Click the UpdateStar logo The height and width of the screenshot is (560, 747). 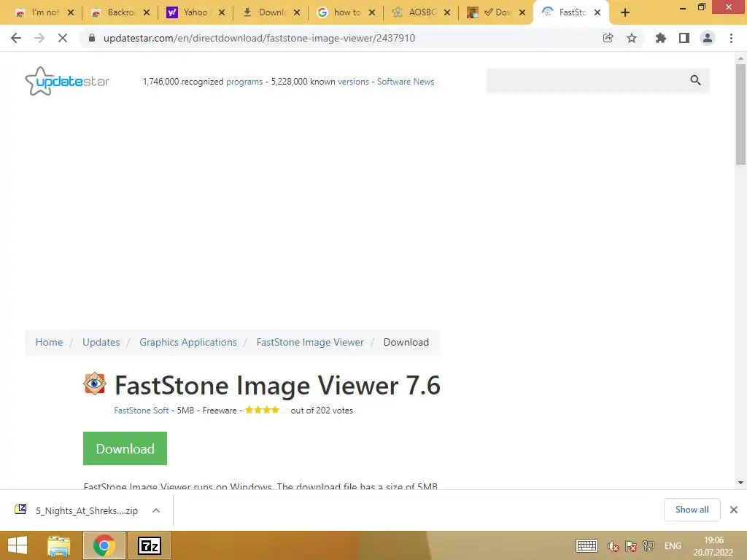(x=67, y=81)
